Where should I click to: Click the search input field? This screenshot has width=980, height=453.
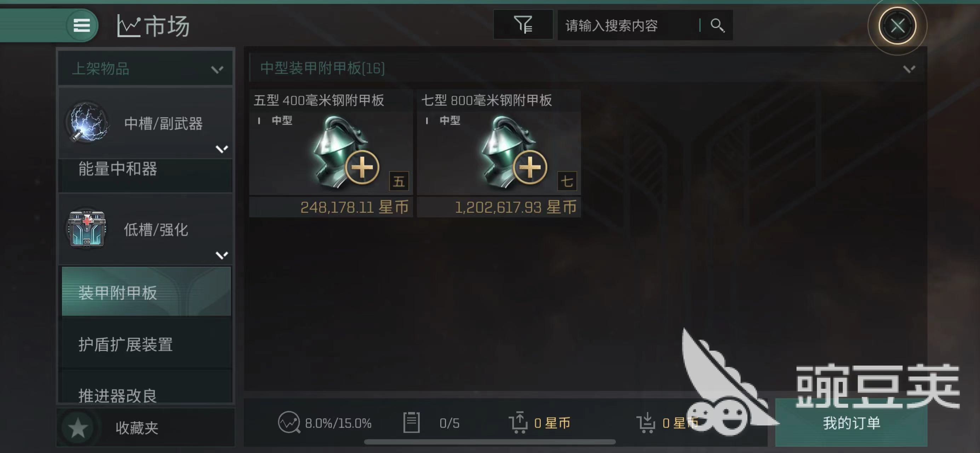(628, 25)
